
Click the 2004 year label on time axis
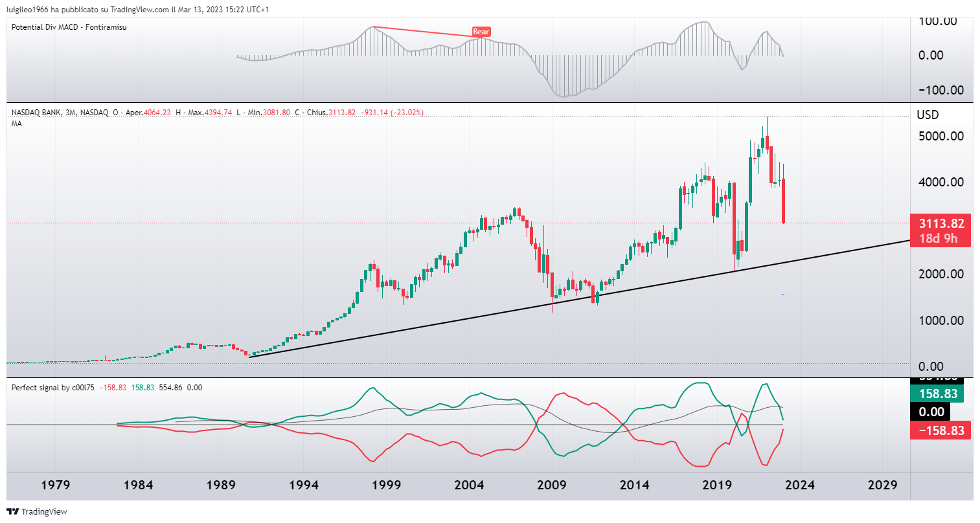point(469,485)
